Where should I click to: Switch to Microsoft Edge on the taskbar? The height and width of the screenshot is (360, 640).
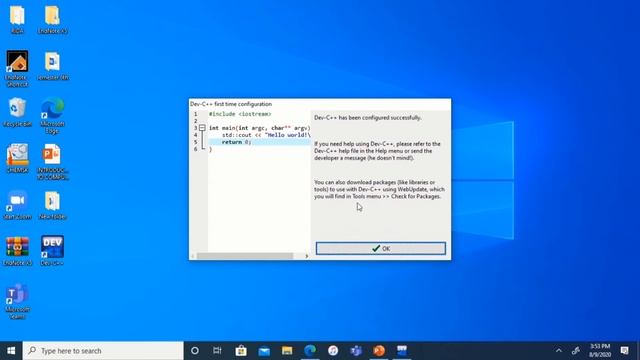[310, 351]
